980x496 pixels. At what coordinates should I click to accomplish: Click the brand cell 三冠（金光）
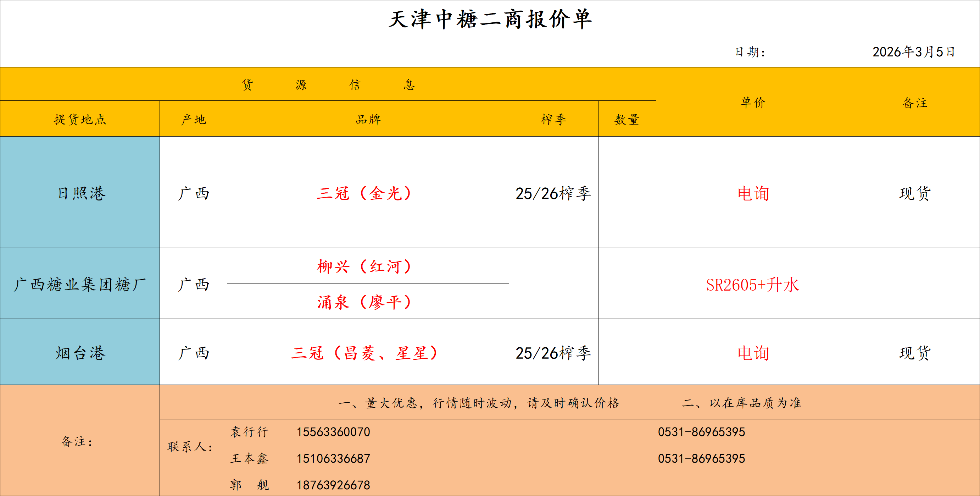[x=364, y=193]
